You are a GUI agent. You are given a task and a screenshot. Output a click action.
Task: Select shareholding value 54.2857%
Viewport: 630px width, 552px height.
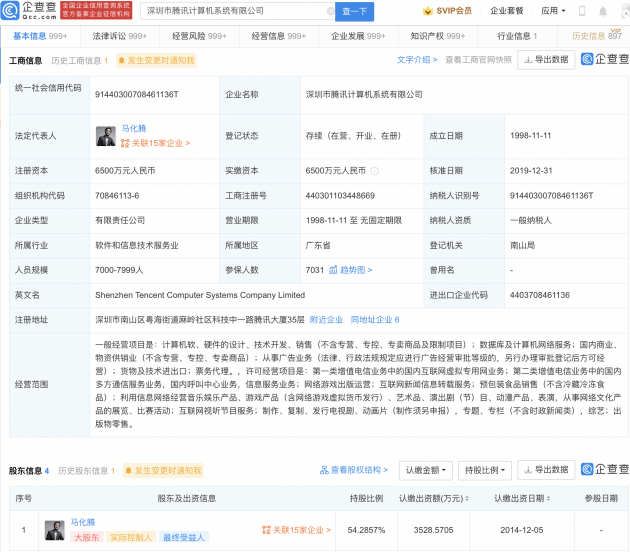[366, 530]
